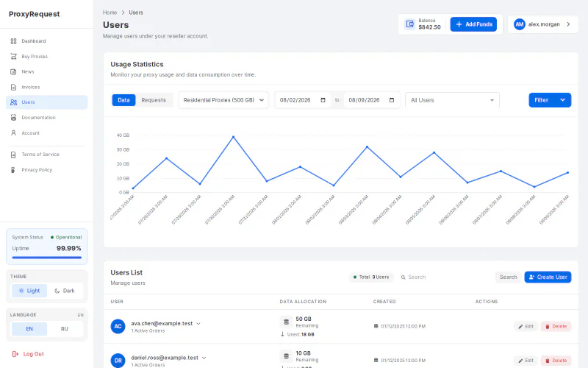Screen dimensions: 588x368
Task: Click the News icon in sidebar
Action: click(x=13, y=71)
